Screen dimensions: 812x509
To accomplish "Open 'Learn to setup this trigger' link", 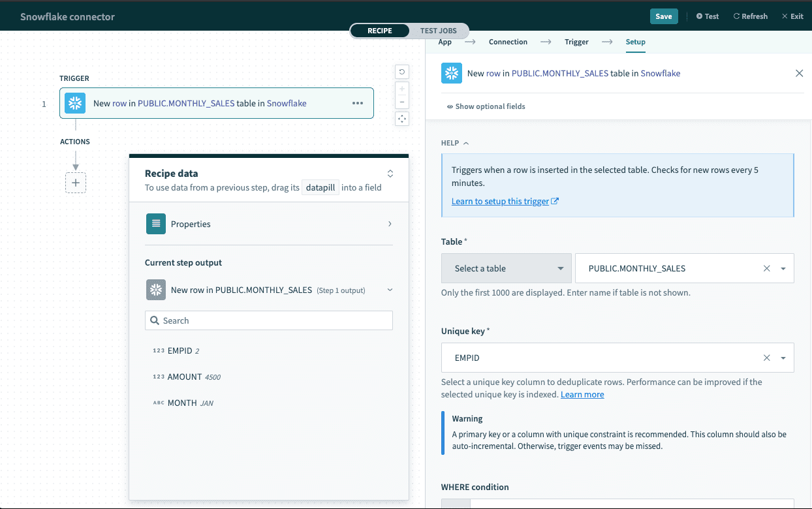I will pos(500,201).
